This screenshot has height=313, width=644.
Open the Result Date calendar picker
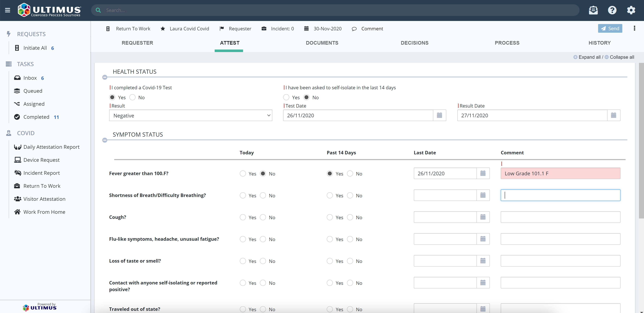(613, 115)
